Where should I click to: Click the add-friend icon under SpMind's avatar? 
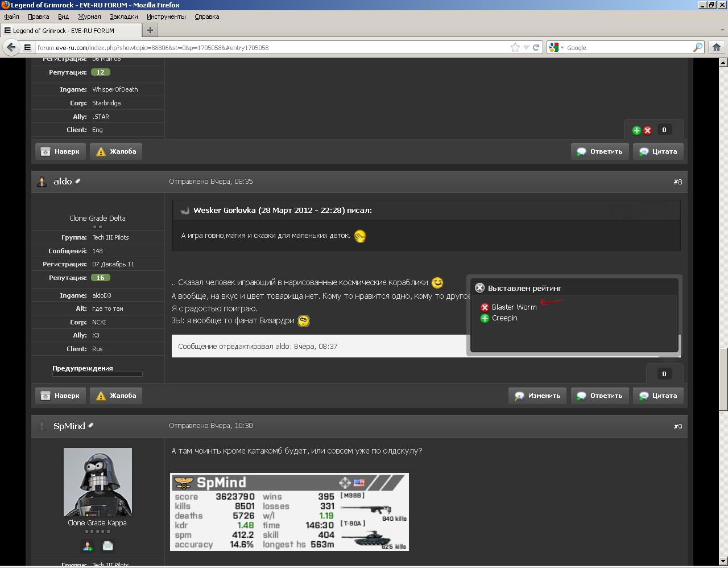coord(88,546)
